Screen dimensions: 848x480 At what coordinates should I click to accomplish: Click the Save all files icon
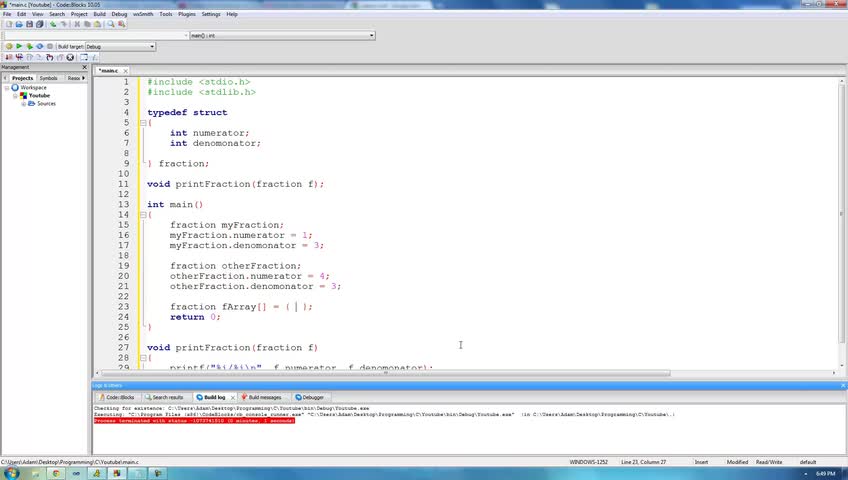point(39,24)
